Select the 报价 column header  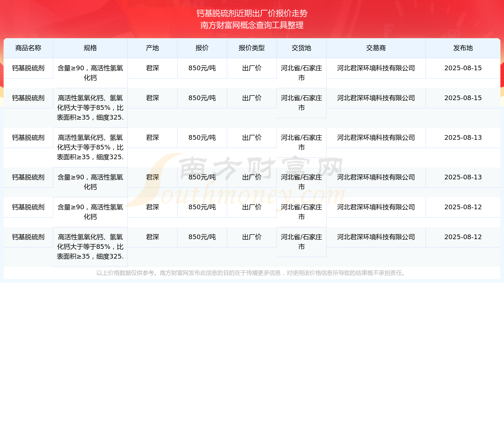pyautogui.click(x=202, y=48)
